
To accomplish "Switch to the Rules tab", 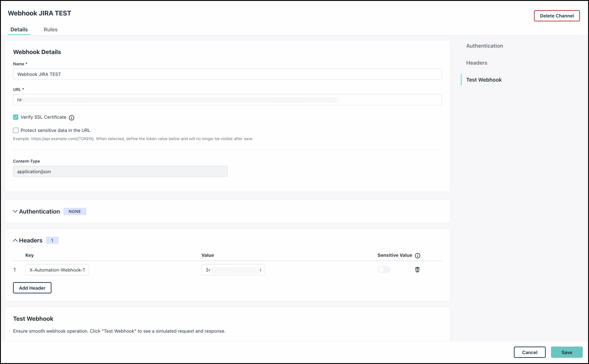I will [50, 29].
